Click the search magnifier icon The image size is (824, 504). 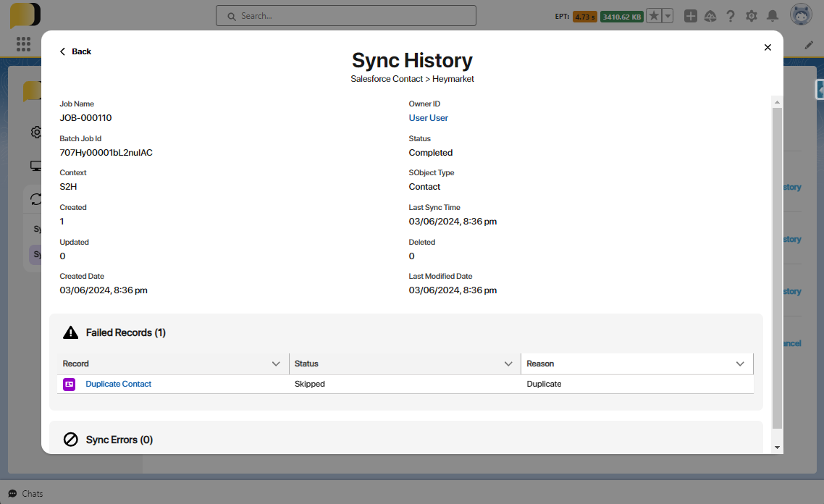pyautogui.click(x=231, y=16)
